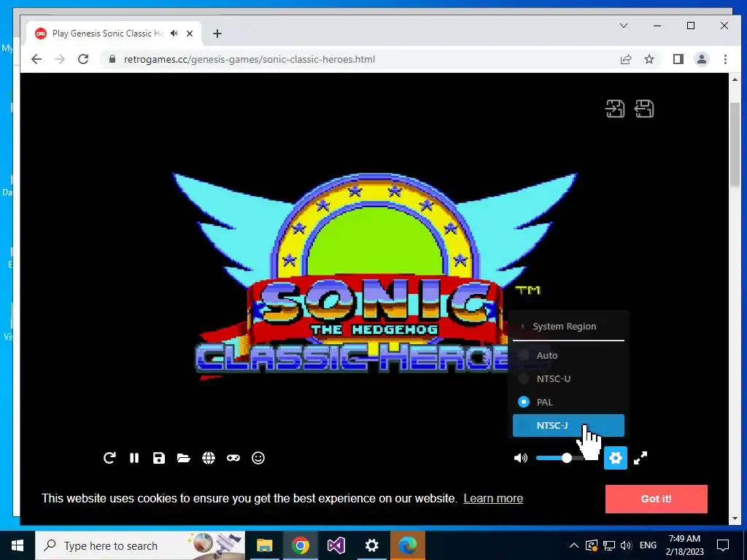Go back to the previous page
Image resolution: width=747 pixels, height=560 pixels.
click(x=36, y=59)
